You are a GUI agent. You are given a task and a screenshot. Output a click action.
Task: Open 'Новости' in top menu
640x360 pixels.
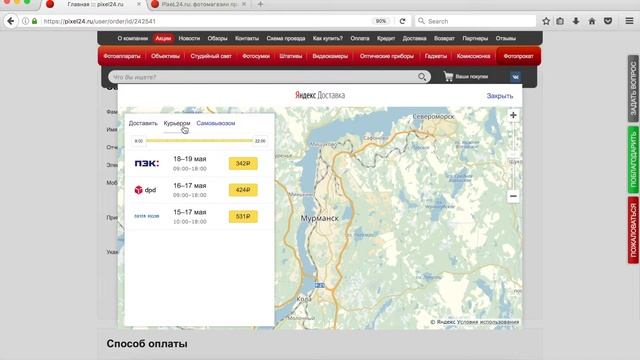pos(189,38)
